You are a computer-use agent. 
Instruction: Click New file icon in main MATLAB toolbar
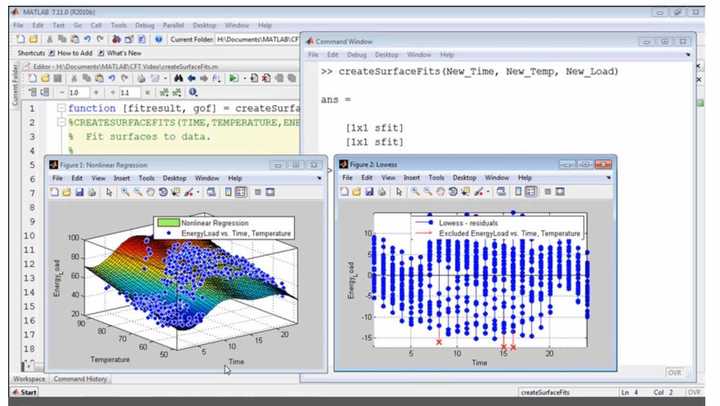[21, 39]
